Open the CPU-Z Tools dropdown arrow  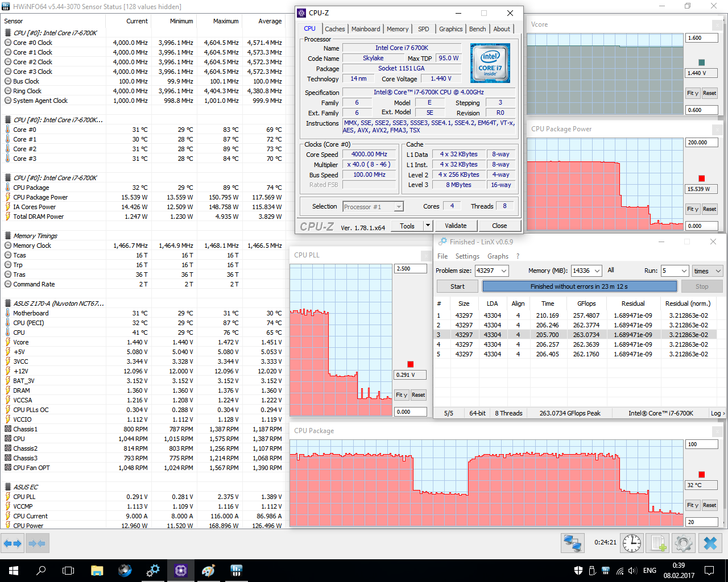(428, 226)
